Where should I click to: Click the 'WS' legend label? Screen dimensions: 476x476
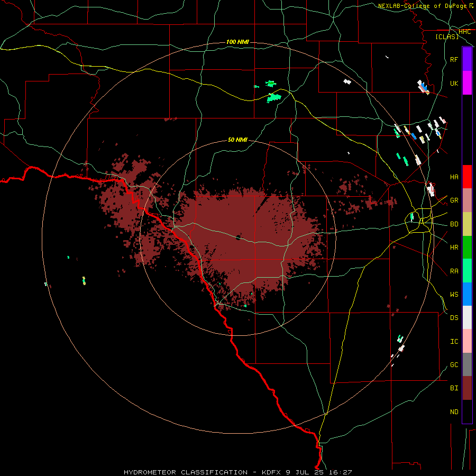pyautogui.click(x=454, y=295)
